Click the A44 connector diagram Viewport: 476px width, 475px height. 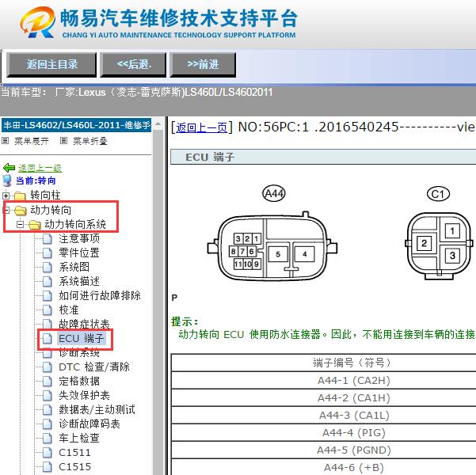point(272,247)
